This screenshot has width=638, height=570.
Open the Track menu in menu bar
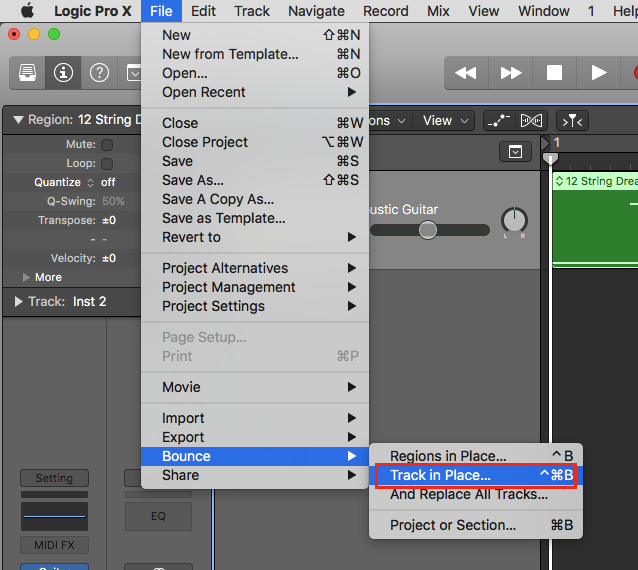click(x=252, y=11)
